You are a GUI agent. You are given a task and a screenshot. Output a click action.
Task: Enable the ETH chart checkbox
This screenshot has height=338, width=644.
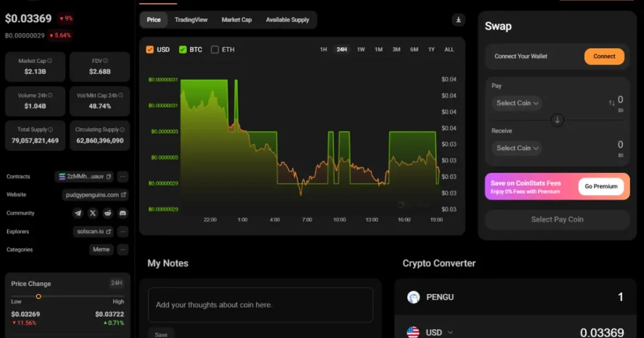coord(215,50)
